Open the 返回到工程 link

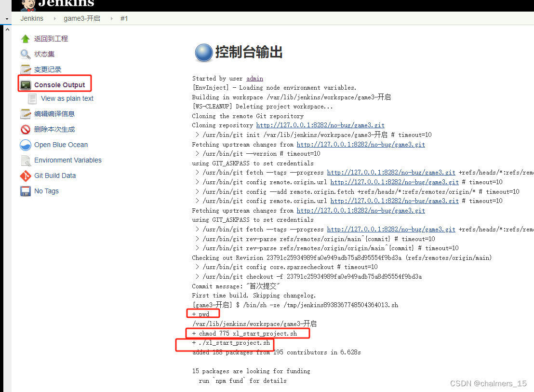click(51, 39)
